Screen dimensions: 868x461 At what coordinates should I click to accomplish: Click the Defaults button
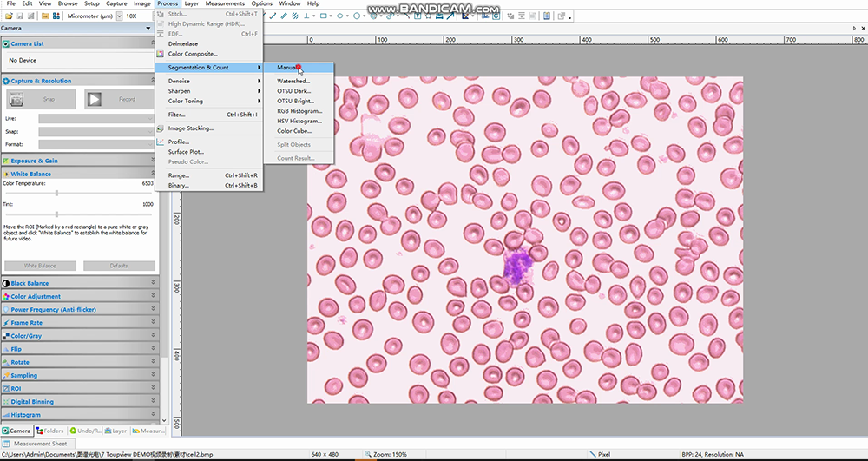[x=119, y=266]
